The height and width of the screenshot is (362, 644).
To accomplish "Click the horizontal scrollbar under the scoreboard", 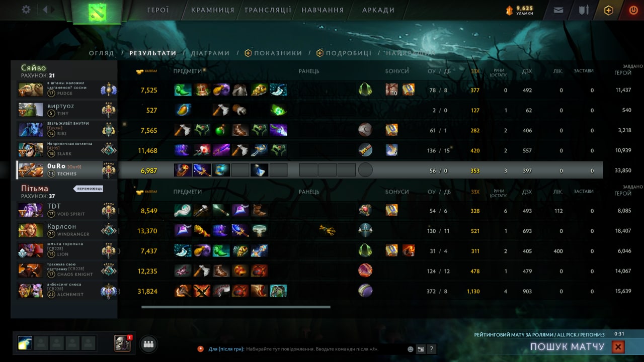I will point(236,307).
